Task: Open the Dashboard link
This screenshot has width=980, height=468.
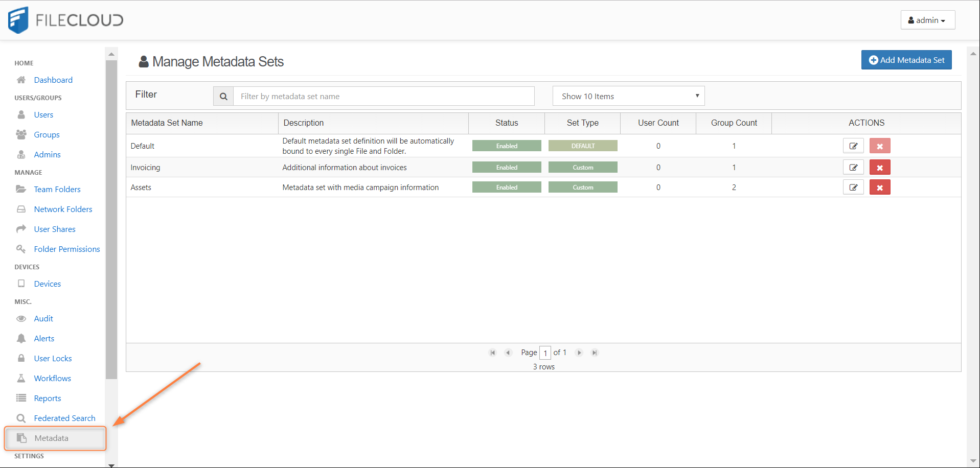Action: click(53, 80)
